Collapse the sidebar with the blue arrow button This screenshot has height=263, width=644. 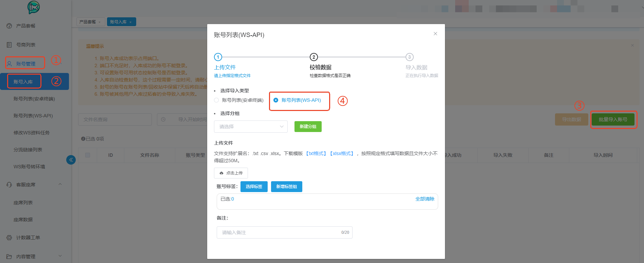coord(71,160)
